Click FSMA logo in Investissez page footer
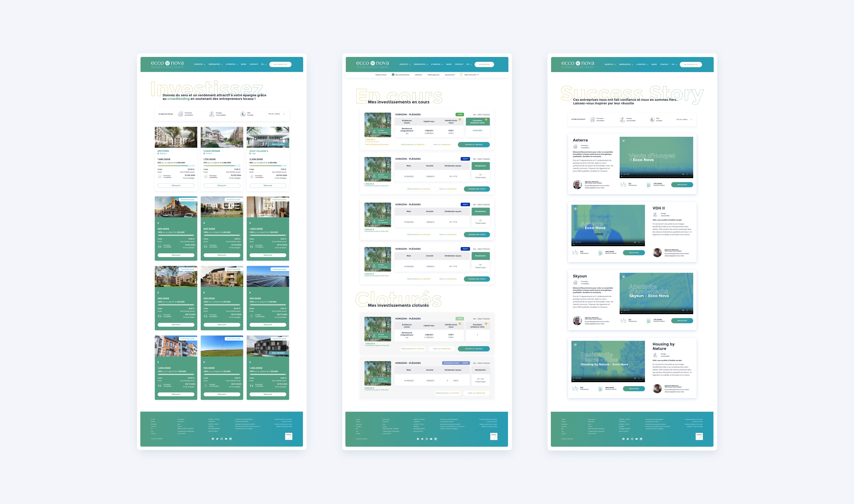854x504 pixels. (x=289, y=436)
